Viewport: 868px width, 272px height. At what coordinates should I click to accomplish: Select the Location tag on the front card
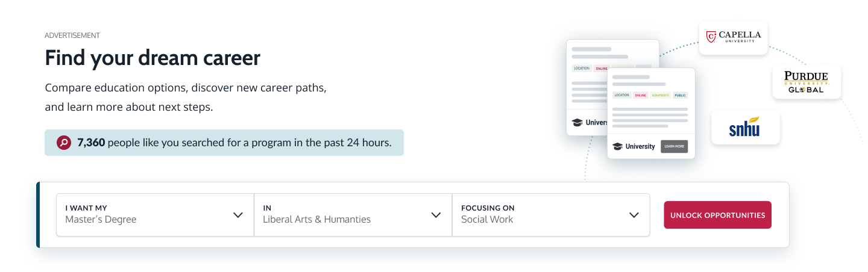(621, 95)
